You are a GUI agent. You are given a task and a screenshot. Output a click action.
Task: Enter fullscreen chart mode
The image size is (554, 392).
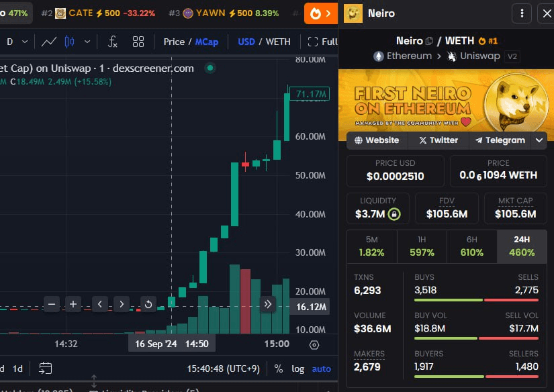(x=322, y=42)
